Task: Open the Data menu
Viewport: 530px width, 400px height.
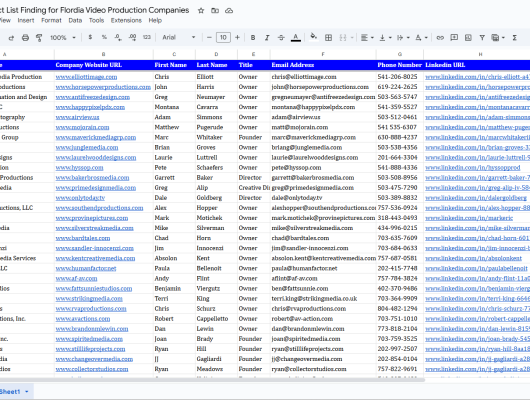Action: [75, 20]
